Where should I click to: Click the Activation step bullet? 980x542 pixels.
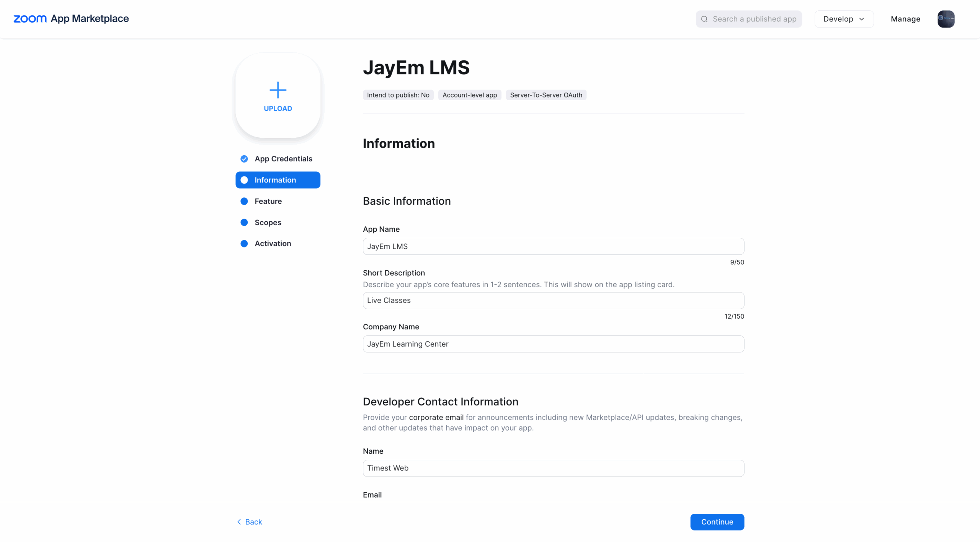point(244,243)
